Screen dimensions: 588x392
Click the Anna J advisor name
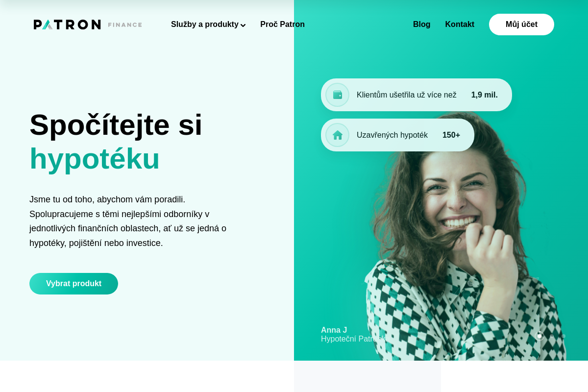[x=334, y=330]
